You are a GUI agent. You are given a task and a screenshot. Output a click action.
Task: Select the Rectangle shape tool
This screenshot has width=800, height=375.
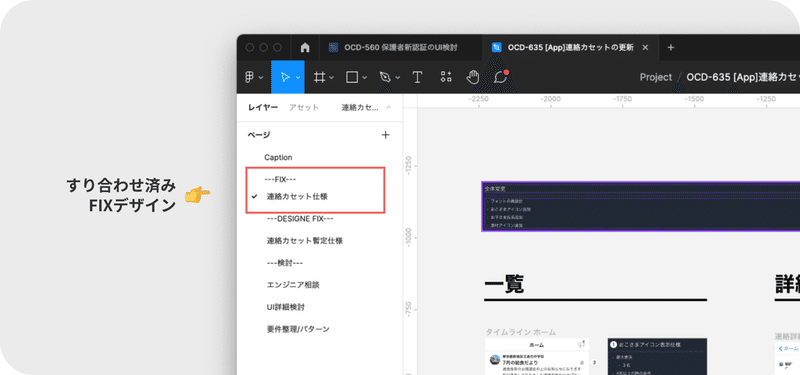point(352,77)
